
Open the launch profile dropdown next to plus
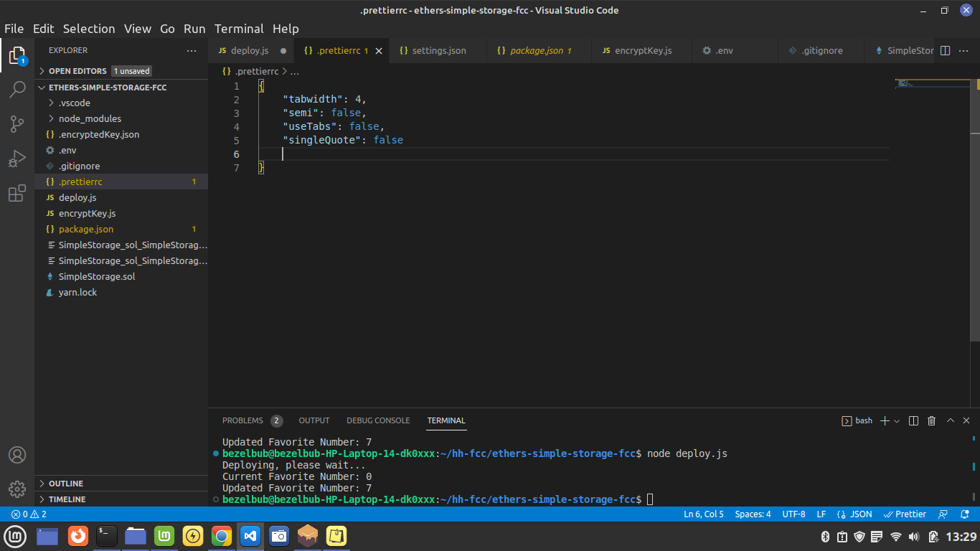pos(897,421)
